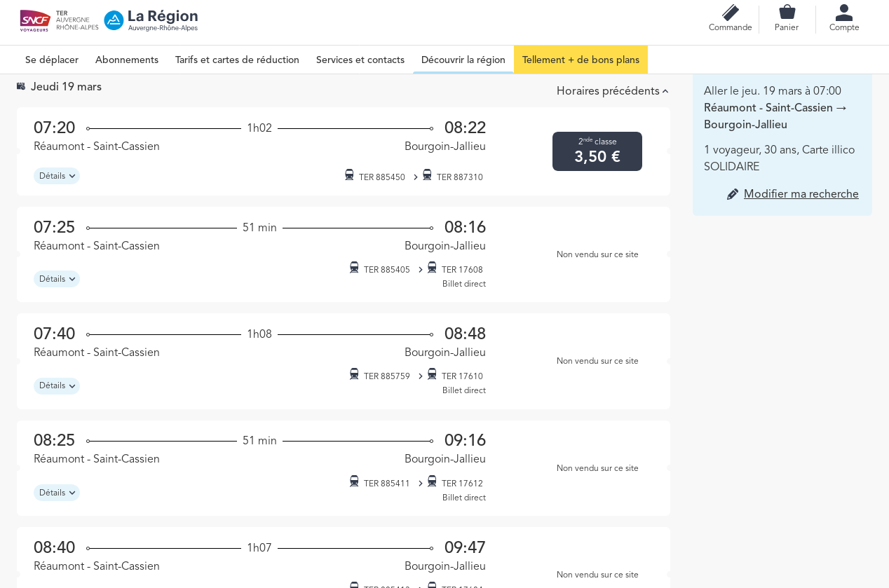Click the Modifier ma recherche link
Screen dimensions: 889x588
(801, 194)
